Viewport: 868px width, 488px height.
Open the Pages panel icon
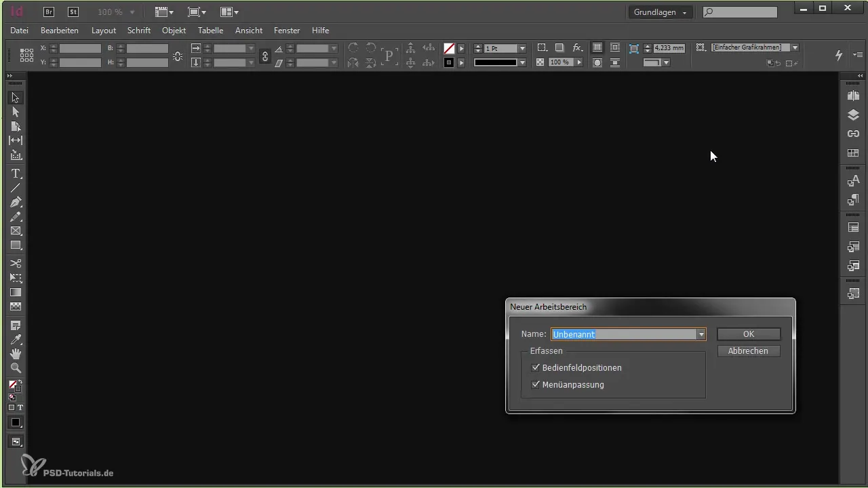[854, 96]
